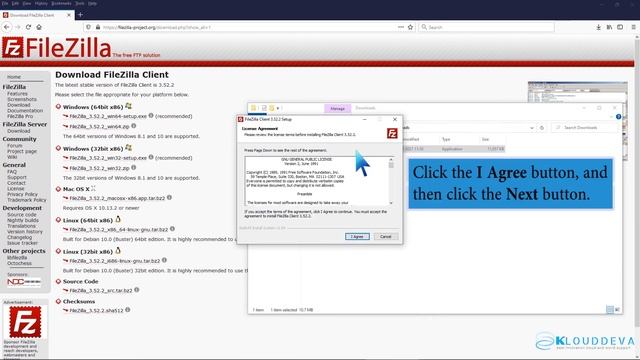Open FileZilla_3.52.2.sha512 checksum link
Viewport: 640px width, 360px height.
pyautogui.click(x=96, y=310)
